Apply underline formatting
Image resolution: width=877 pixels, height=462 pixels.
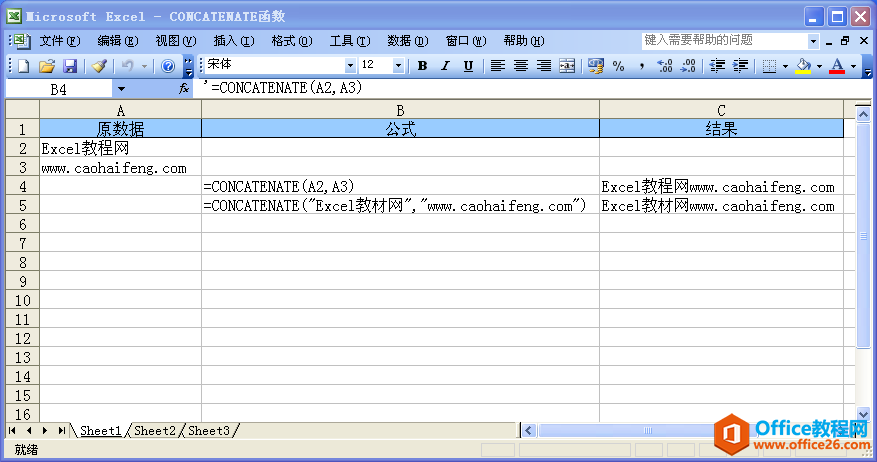[469, 66]
